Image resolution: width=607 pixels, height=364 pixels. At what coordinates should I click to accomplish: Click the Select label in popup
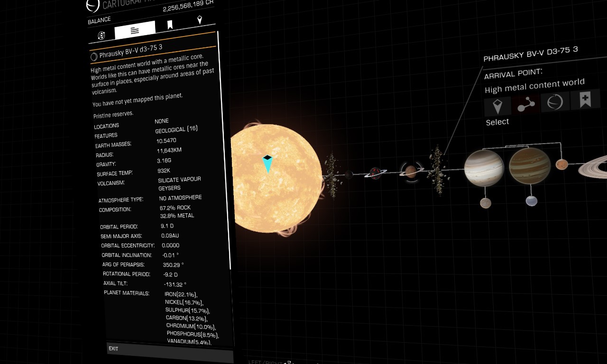click(497, 122)
